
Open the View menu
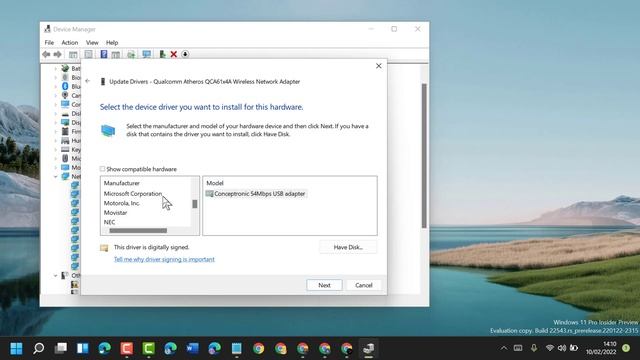(x=92, y=42)
